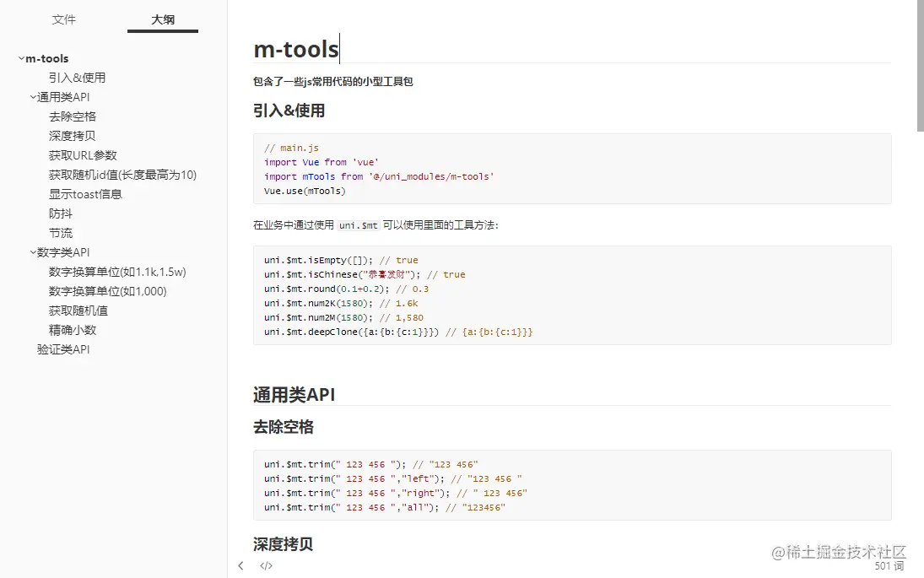Collapse the m-tools outline chevron
924x578 pixels.
pyautogui.click(x=21, y=58)
